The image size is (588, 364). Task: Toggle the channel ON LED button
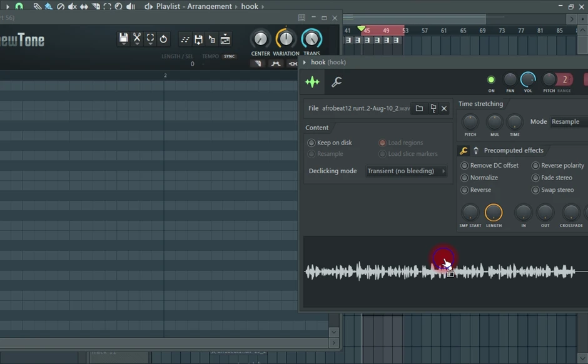[491, 79]
